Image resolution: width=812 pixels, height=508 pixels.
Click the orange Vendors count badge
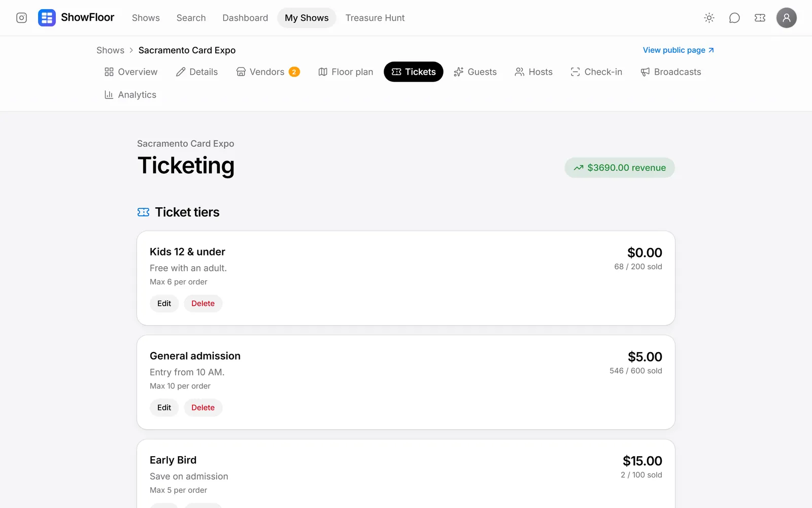point(294,72)
